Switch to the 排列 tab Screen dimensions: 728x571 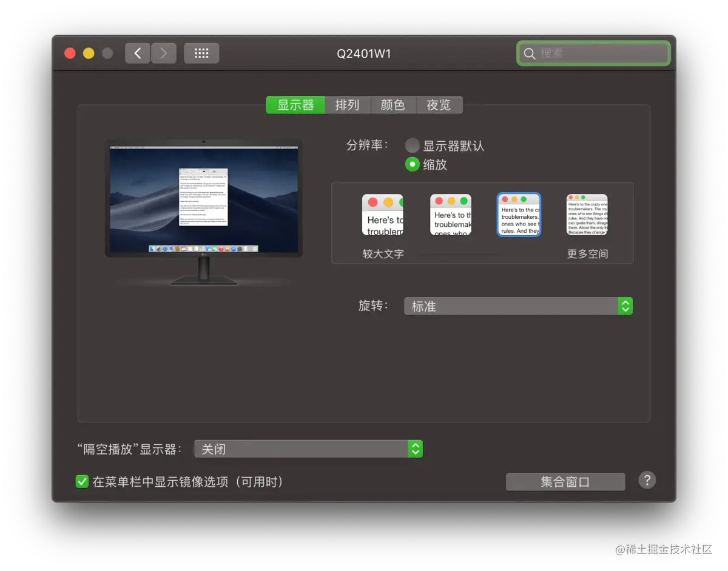pyautogui.click(x=348, y=105)
